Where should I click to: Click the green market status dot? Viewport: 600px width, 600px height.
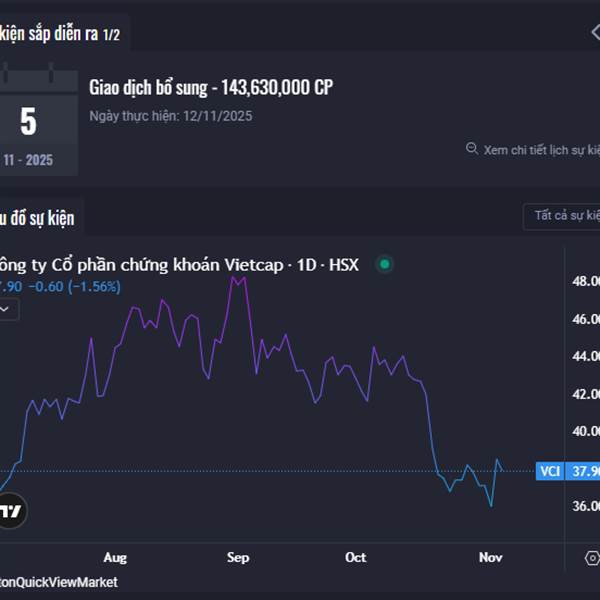click(x=385, y=264)
